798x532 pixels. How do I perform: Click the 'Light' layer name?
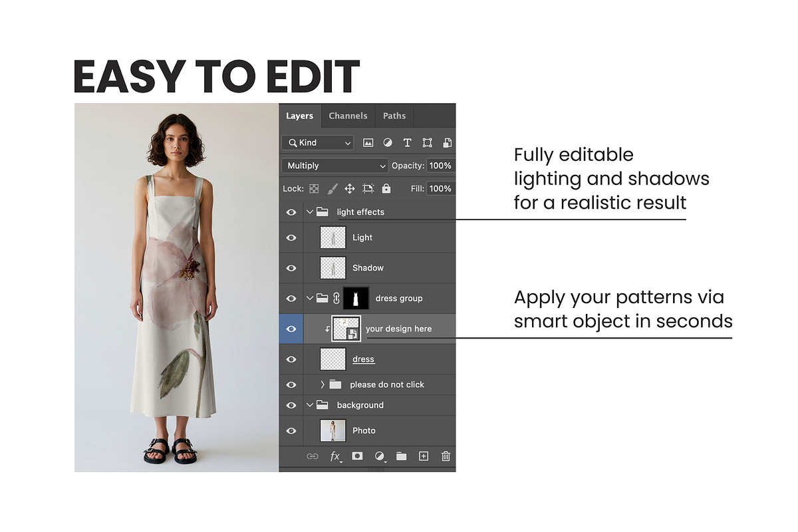(362, 237)
